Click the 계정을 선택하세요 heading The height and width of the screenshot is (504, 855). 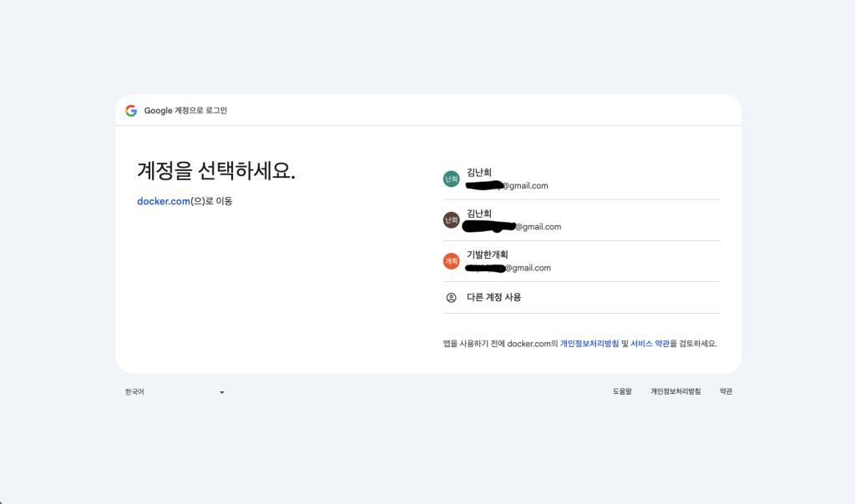216,171
